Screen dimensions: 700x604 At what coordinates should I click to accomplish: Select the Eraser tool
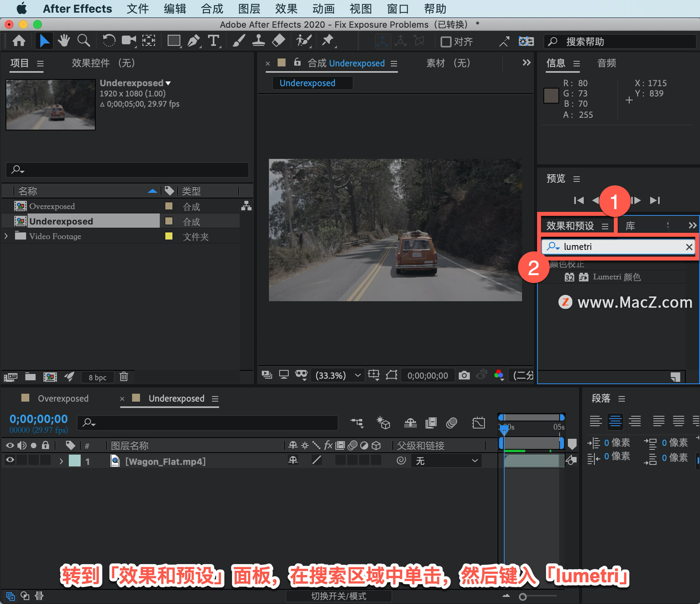click(278, 41)
